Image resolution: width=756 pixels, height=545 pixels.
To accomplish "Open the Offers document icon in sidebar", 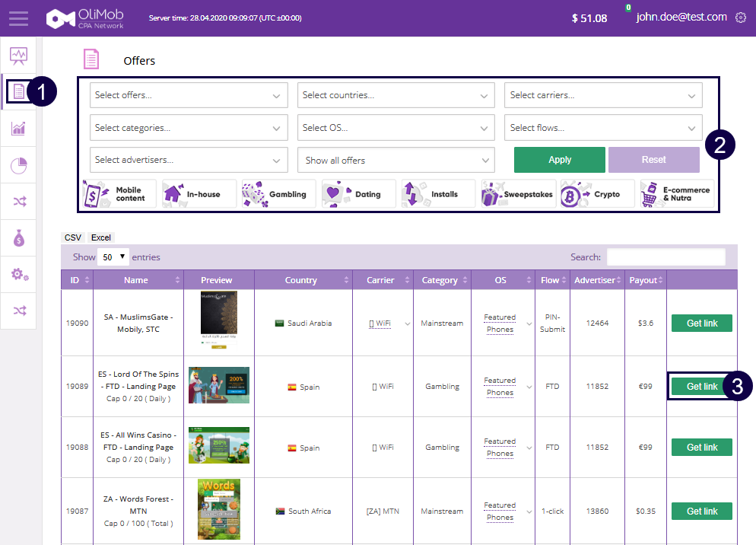I will pyautogui.click(x=18, y=91).
